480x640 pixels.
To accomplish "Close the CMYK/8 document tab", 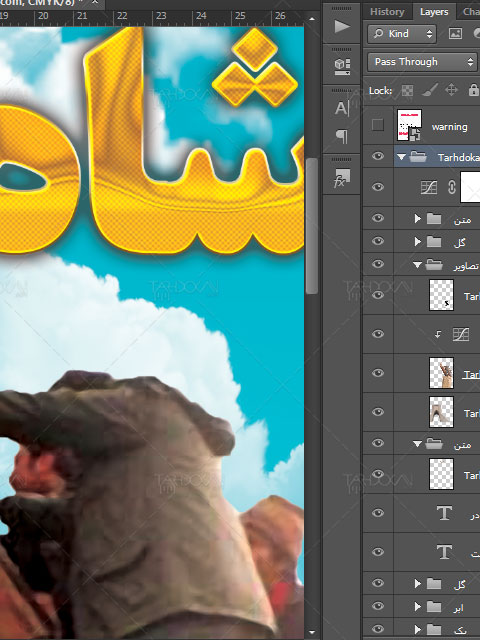I will tap(95, 2).
